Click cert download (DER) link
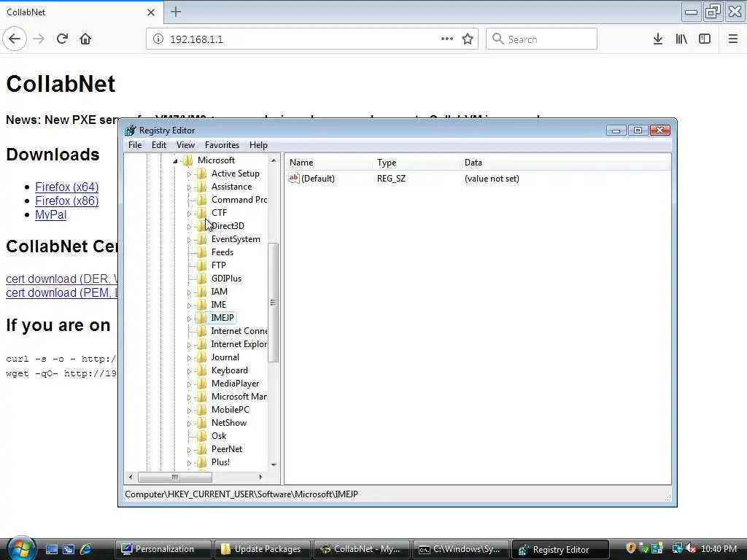 click(x=62, y=279)
